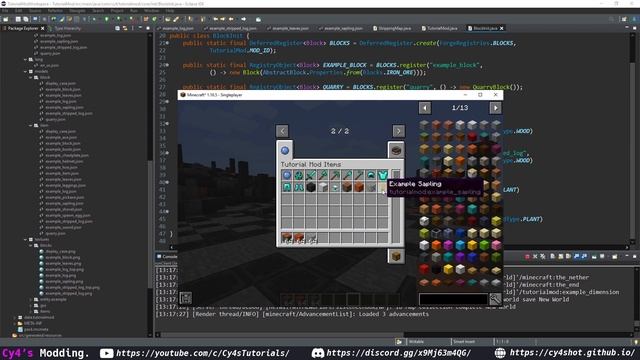Select en_us.json in the lang folder
Screen dimensions: 640x360
pos(47,65)
